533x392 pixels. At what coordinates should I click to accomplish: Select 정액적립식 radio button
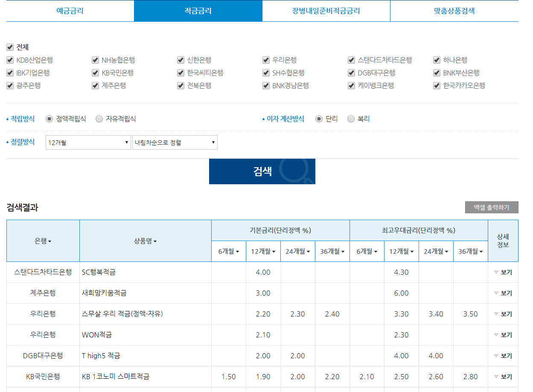[x=49, y=119]
